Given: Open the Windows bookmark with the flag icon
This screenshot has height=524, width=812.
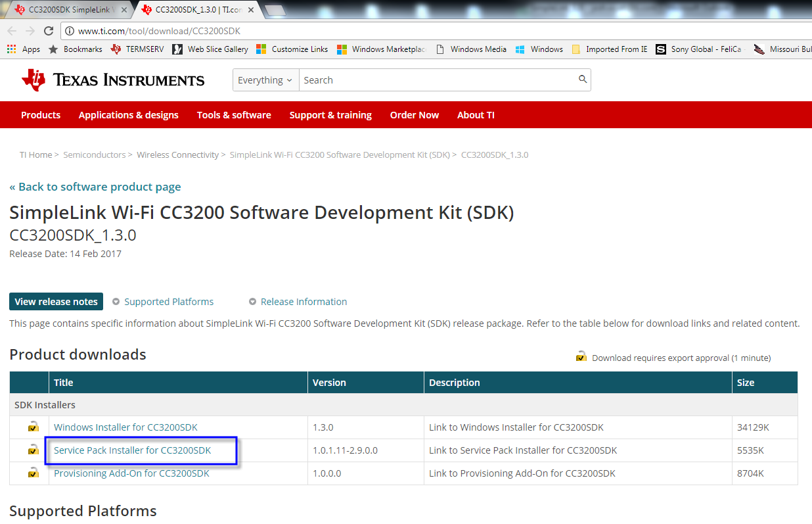Looking at the screenshot, I should click(539, 49).
